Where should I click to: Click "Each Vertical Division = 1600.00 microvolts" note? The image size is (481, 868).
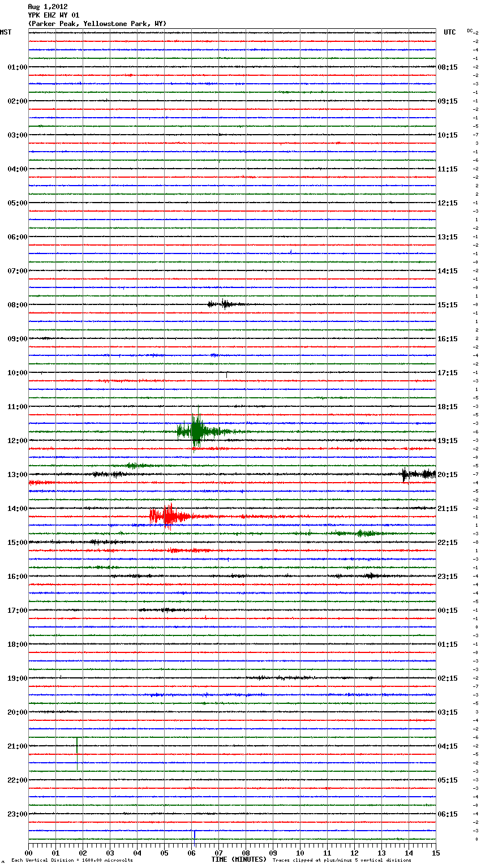coord(72,860)
